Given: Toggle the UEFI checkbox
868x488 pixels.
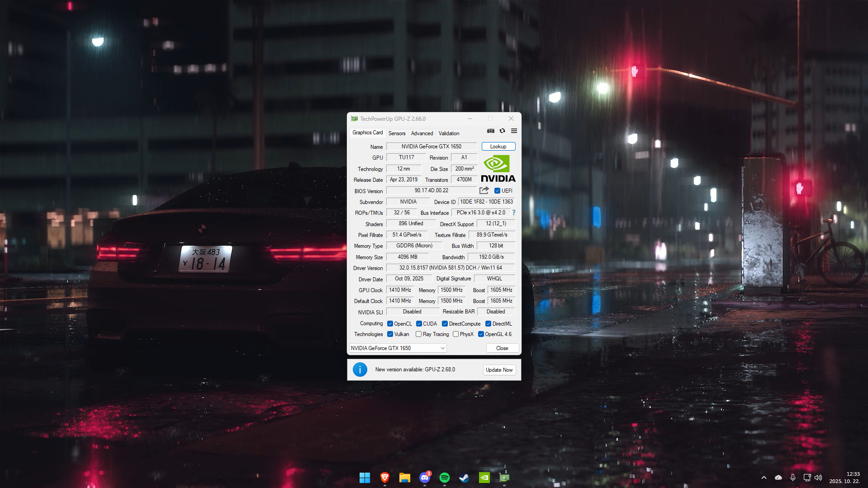Looking at the screenshot, I should pyautogui.click(x=497, y=191).
